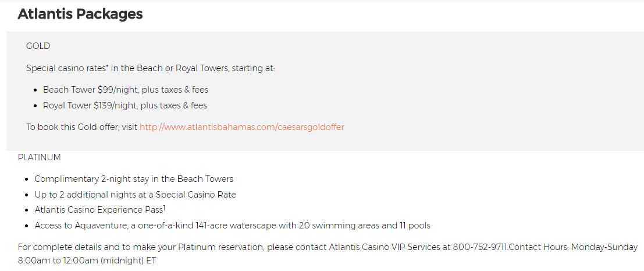Click the asterisk after casino rates
This screenshot has height=271, width=644.
(107, 66)
